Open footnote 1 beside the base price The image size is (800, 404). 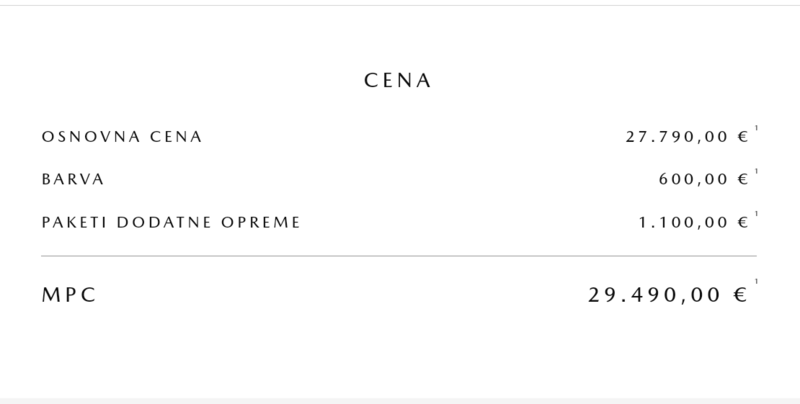point(757,129)
